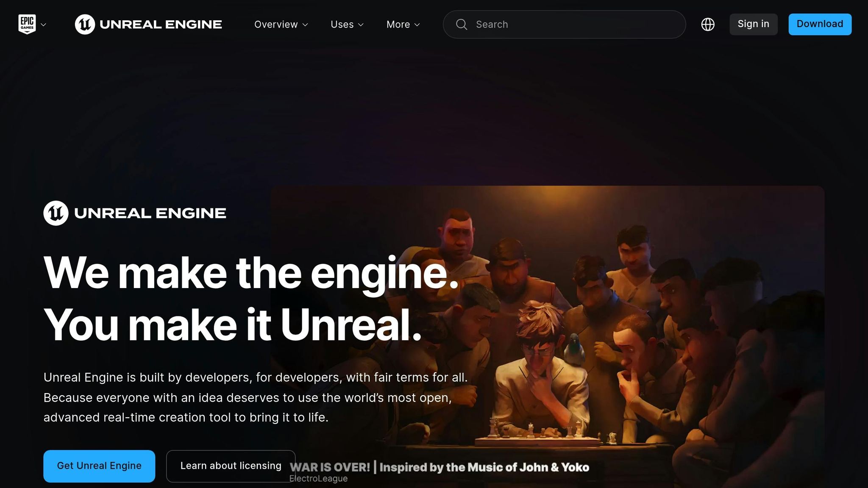Click the 'You make it Unreal.' headline
868x488 pixels.
pyautogui.click(x=233, y=325)
